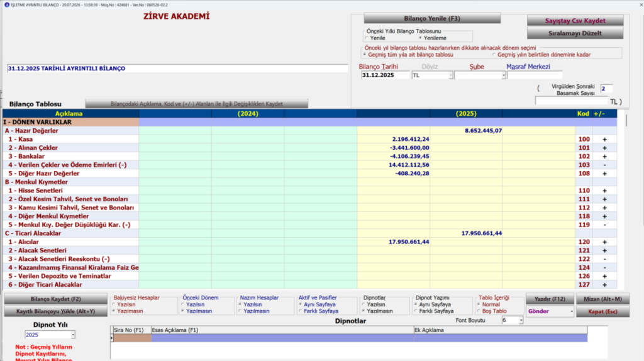Click the save changes button above balance table
Image resolution: width=644 pixels, height=361 pixels.
point(197,104)
